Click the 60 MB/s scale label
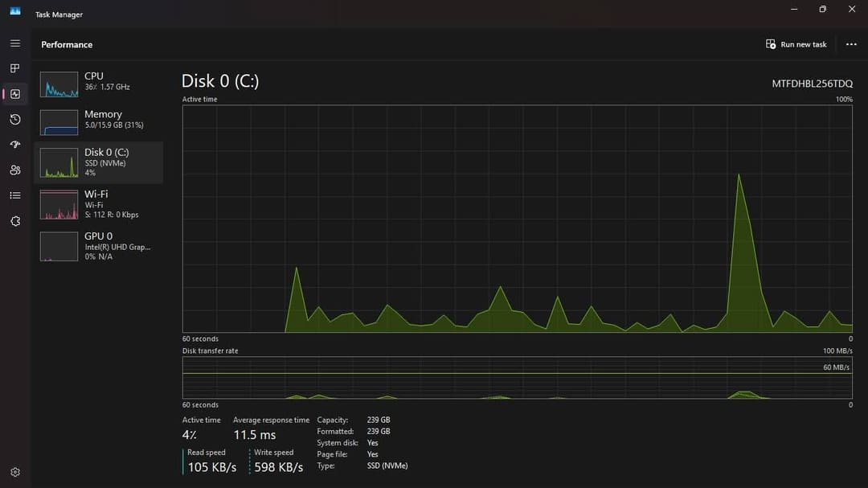 pyautogui.click(x=836, y=367)
